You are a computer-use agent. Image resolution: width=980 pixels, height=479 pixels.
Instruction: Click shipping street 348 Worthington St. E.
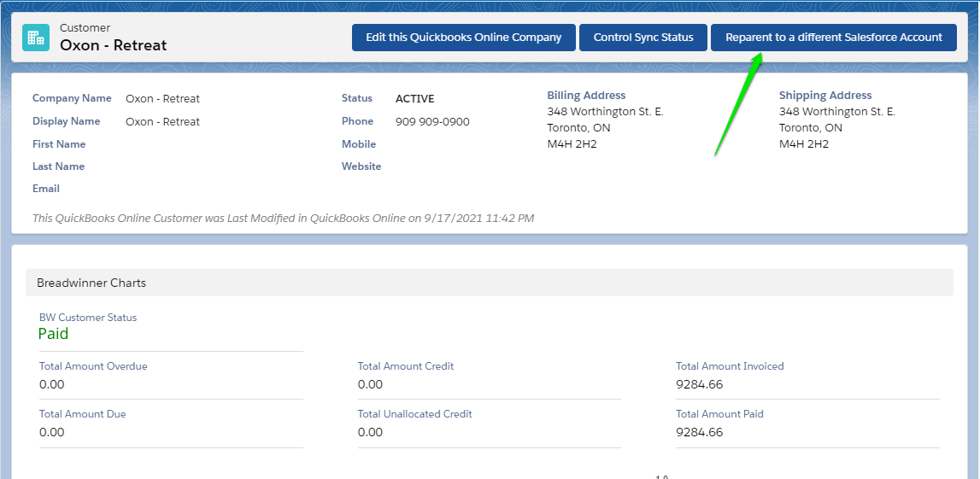[x=837, y=112]
